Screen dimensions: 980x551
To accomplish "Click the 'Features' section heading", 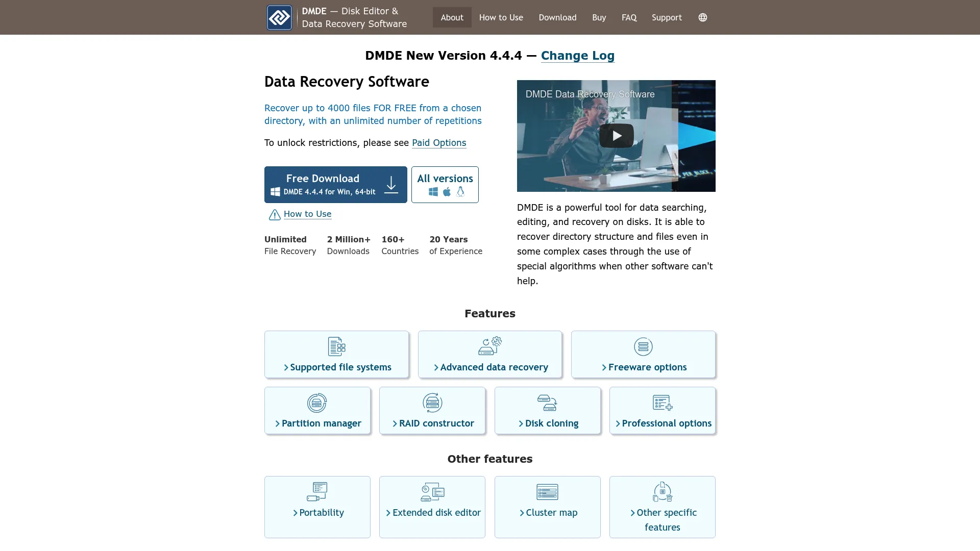I will (490, 314).
